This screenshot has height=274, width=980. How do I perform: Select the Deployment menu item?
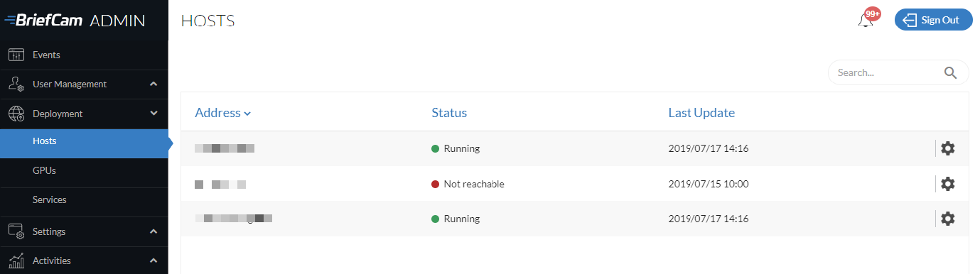click(84, 114)
